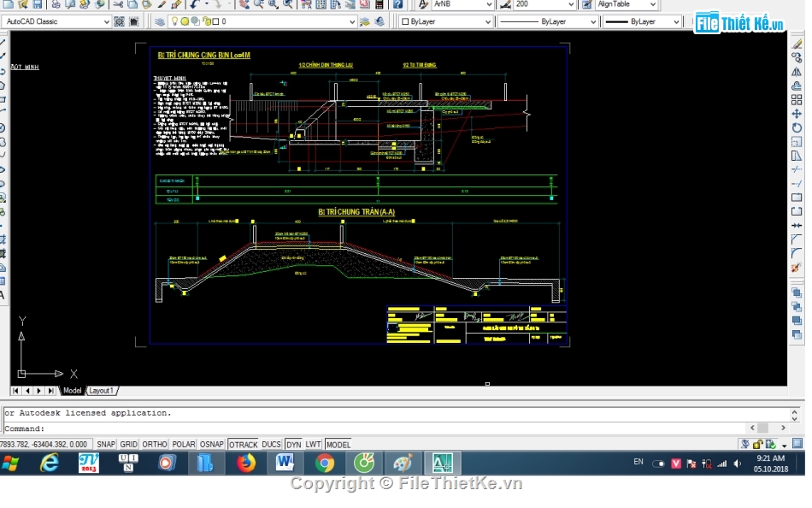Toggle DUCS dynamic UCS
Image resolution: width=812 pixels, height=508 pixels.
(x=271, y=445)
